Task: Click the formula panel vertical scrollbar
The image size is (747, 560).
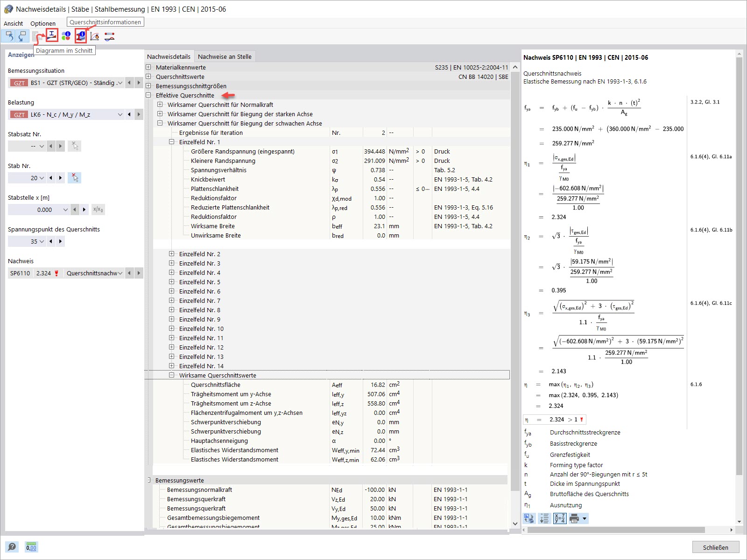Action: (x=739, y=266)
